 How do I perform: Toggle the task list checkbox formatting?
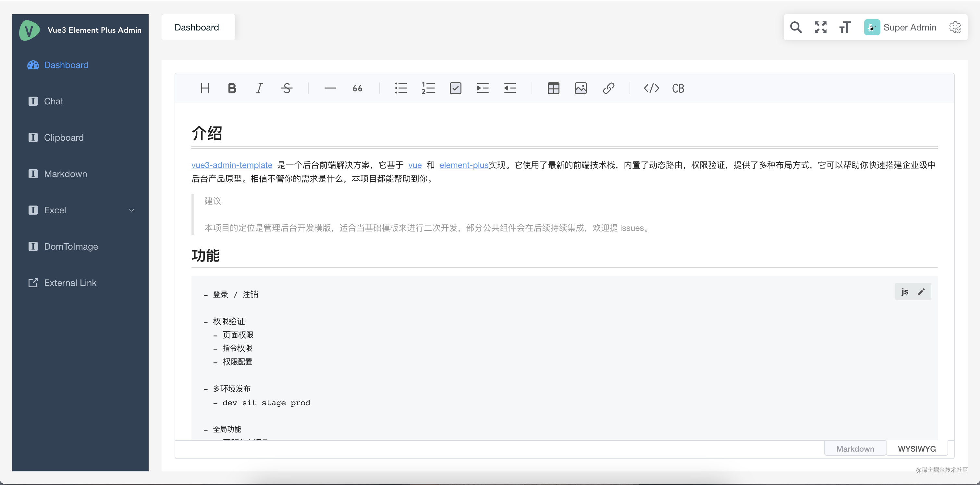455,88
